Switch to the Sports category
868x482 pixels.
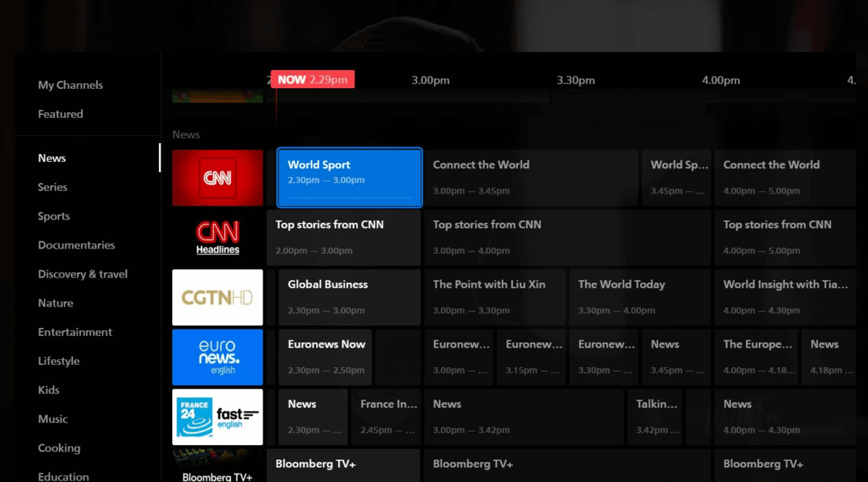(x=54, y=216)
